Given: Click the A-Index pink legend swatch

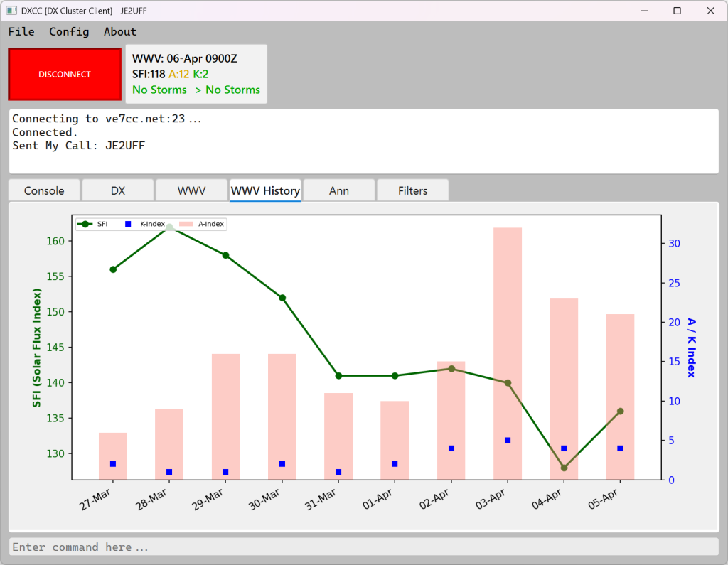Looking at the screenshot, I should 185,224.
